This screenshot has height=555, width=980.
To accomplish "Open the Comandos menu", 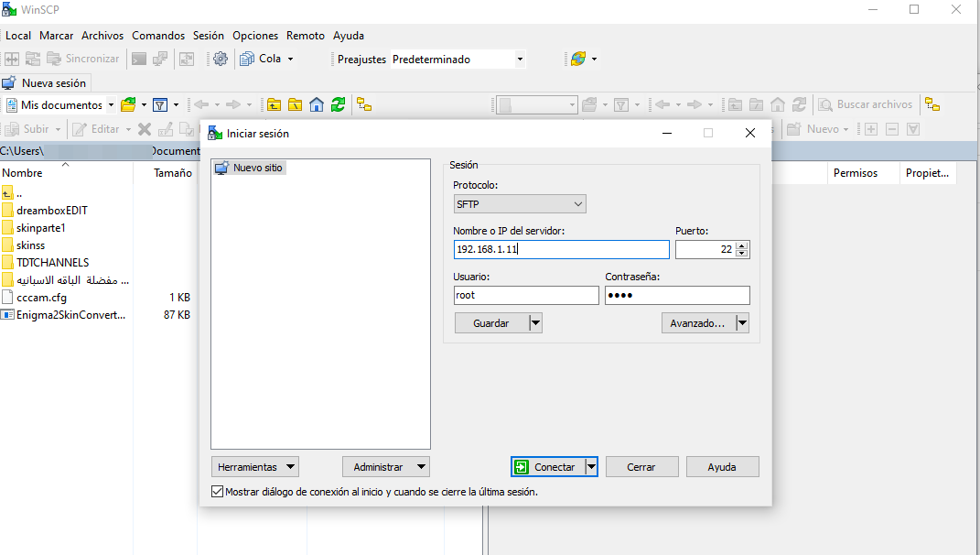I will (x=158, y=36).
